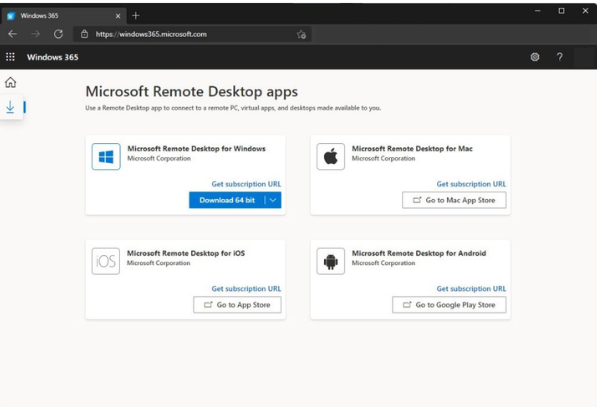
Task: Get subscription URL for iOS
Action: (x=246, y=289)
